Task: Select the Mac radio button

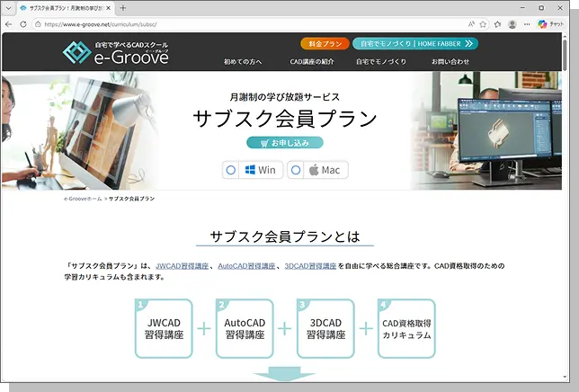Action: click(296, 170)
